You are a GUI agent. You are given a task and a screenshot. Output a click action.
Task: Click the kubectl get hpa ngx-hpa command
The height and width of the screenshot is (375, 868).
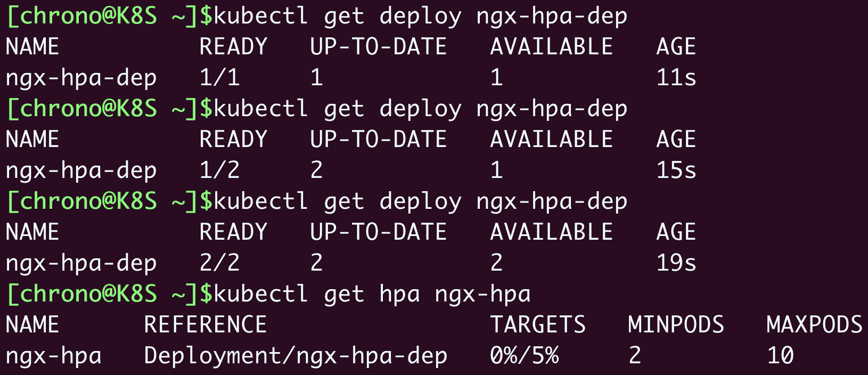click(x=372, y=294)
